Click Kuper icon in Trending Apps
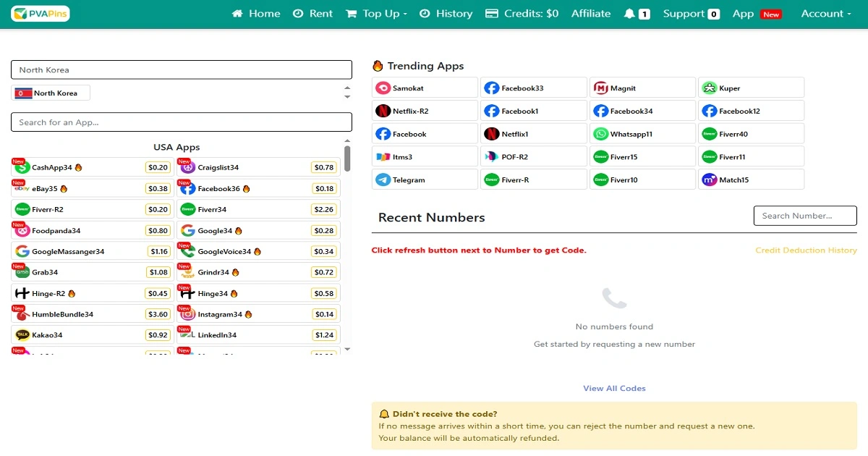This screenshot has height=456, width=868. [709, 88]
